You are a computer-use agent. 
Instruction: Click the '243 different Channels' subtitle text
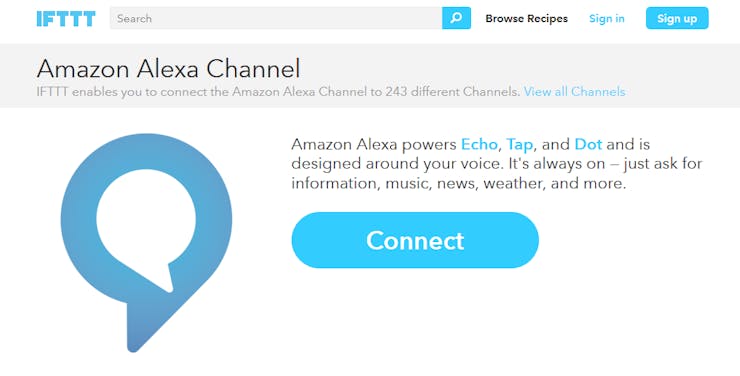pos(452,92)
